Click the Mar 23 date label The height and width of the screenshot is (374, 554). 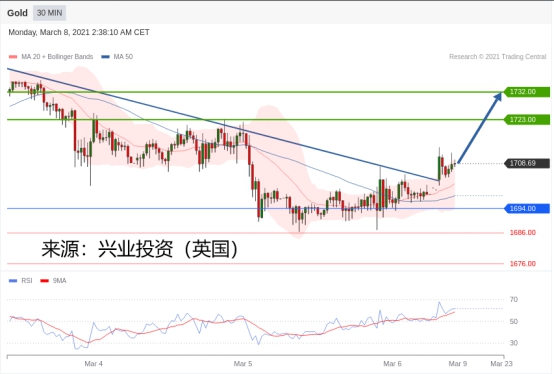(501, 363)
